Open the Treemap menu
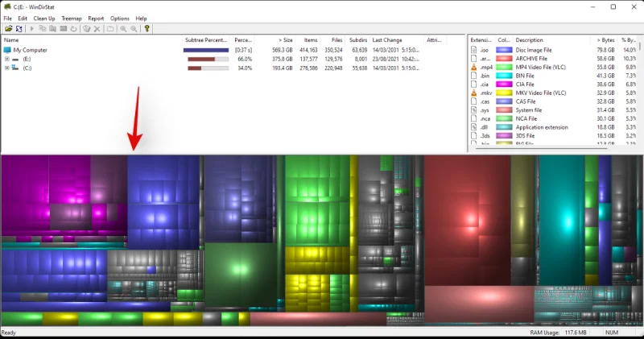This screenshot has height=339, width=644. coord(72,18)
